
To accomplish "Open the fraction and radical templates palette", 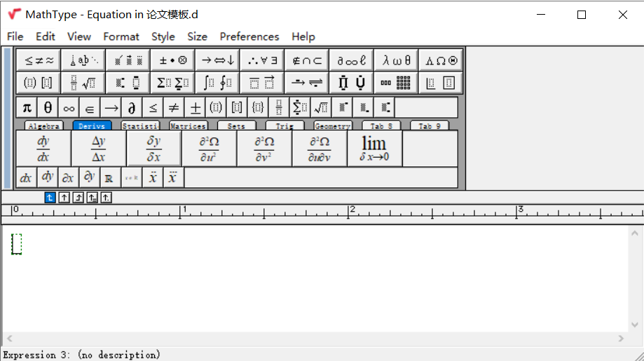I will (83, 83).
